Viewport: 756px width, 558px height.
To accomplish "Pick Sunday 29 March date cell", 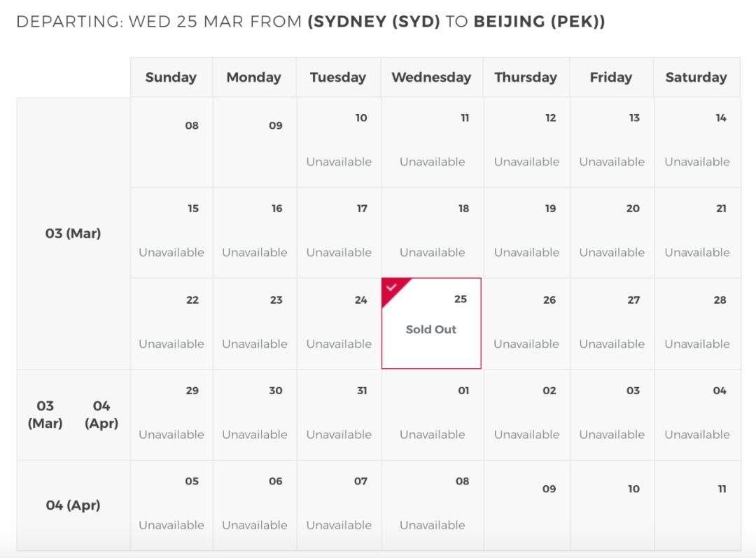I will [x=171, y=414].
